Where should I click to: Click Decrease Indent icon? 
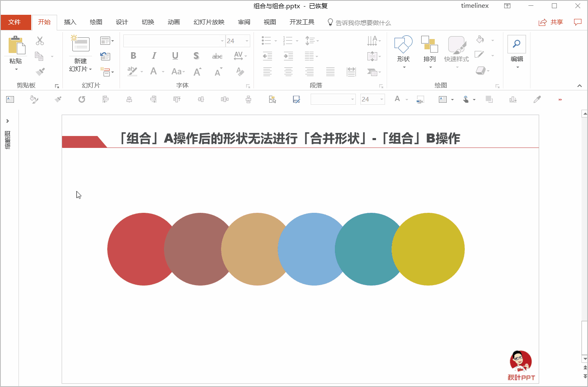click(x=267, y=56)
